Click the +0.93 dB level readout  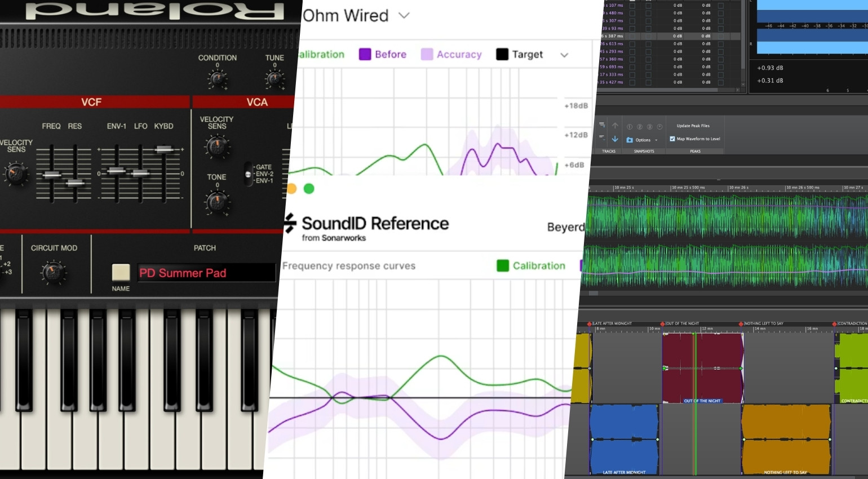(770, 68)
